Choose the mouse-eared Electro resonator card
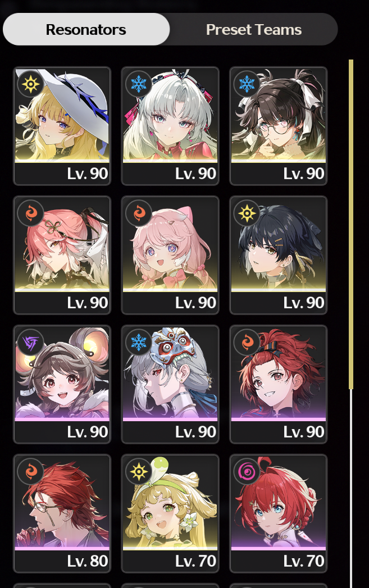The height and width of the screenshot is (588, 369). coord(62,384)
